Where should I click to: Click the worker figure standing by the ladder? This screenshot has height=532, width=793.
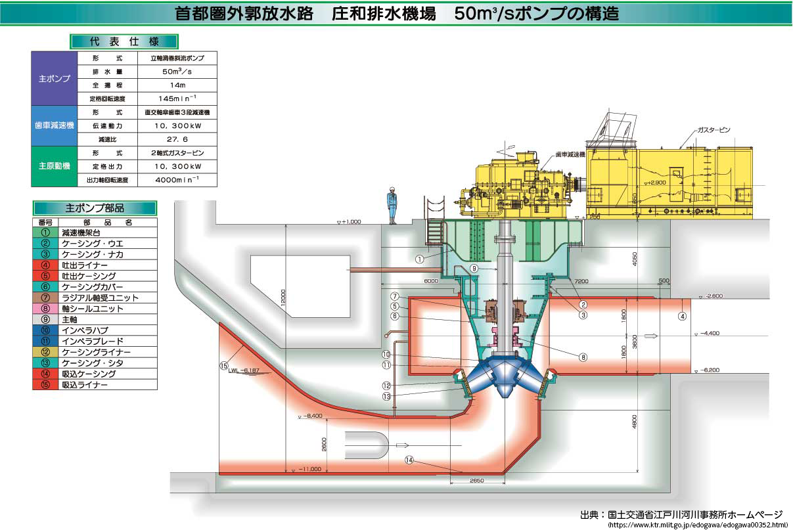click(x=392, y=205)
